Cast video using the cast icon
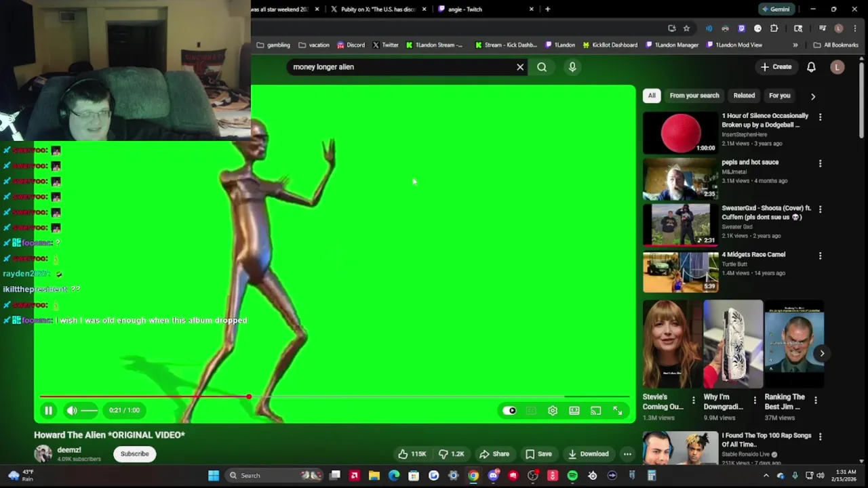 [595, 410]
